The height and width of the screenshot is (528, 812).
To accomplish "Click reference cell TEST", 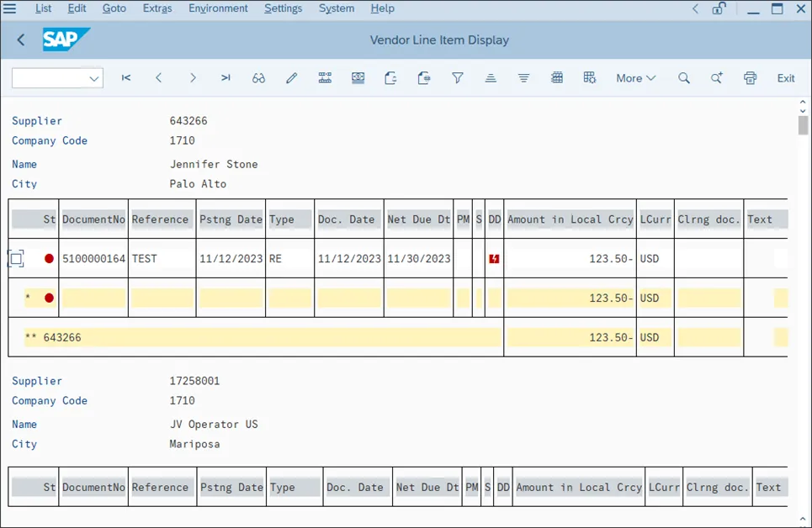I will (x=145, y=258).
